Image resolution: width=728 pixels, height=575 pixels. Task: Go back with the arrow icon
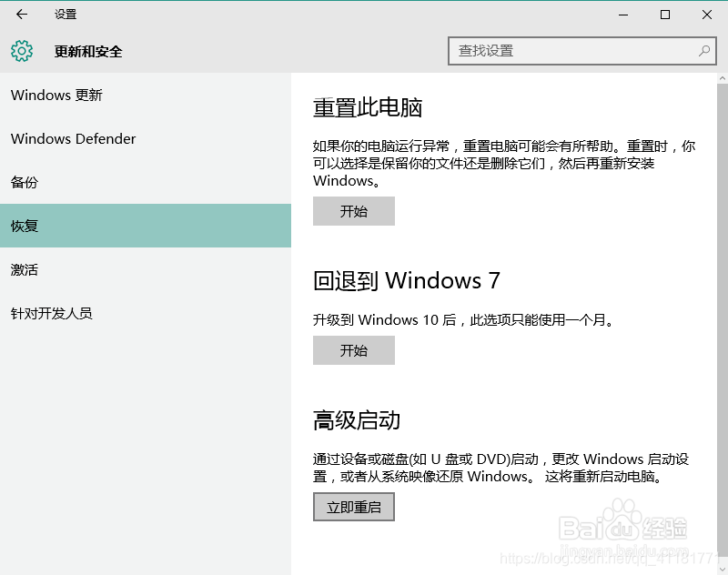pos(21,15)
